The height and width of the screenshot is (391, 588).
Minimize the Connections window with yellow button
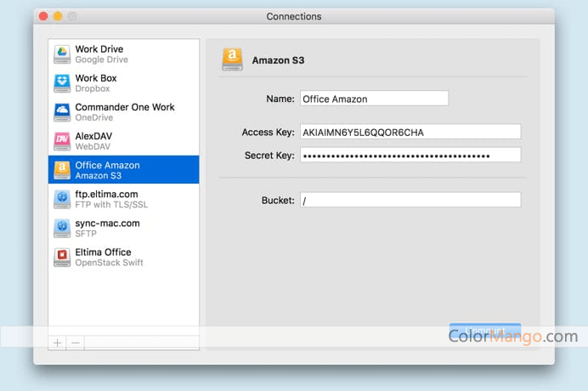[x=58, y=16]
